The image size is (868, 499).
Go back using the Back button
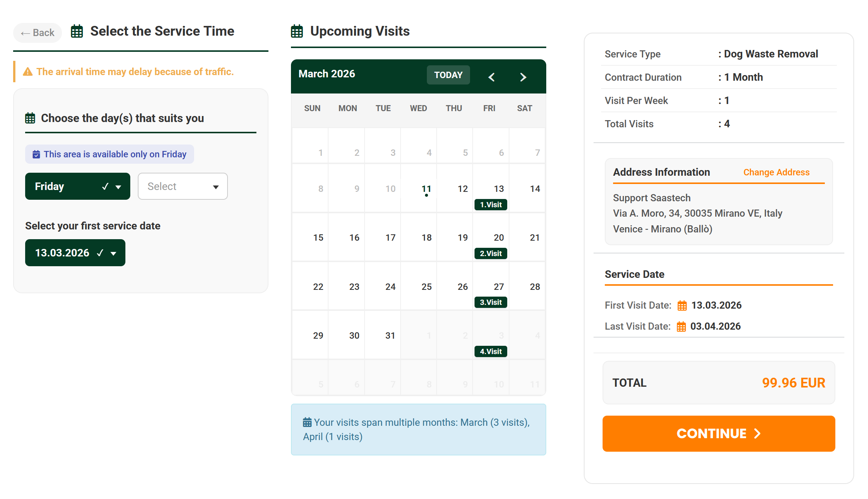tap(38, 33)
